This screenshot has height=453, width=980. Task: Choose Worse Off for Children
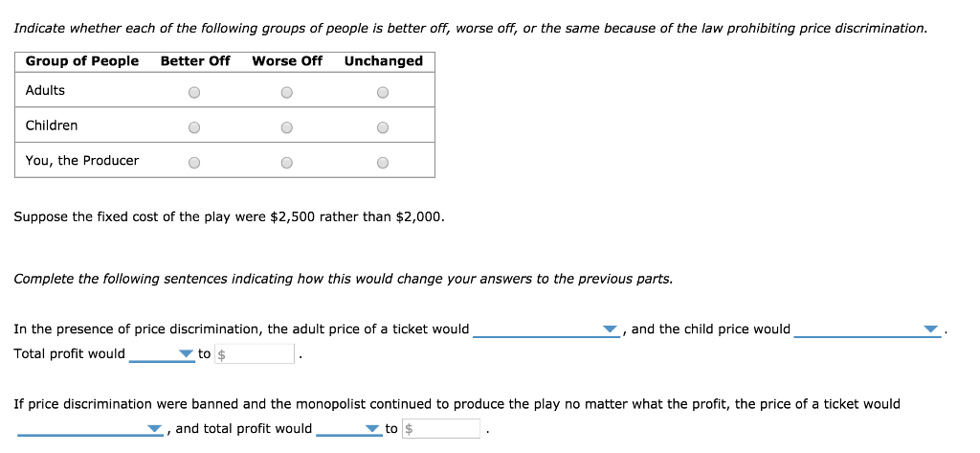(286, 127)
